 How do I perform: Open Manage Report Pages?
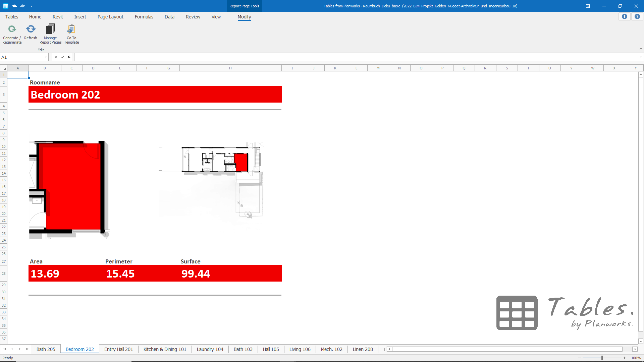pyautogui.click(x=50, y=29)
